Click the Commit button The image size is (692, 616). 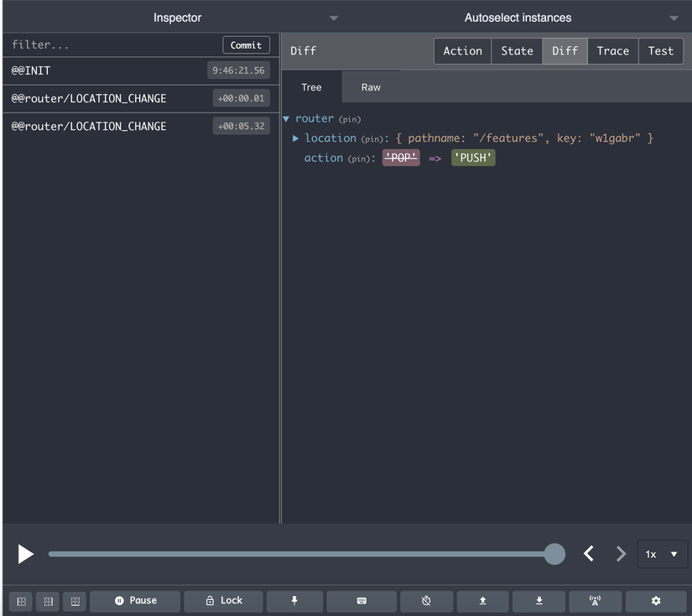[246, 45]
